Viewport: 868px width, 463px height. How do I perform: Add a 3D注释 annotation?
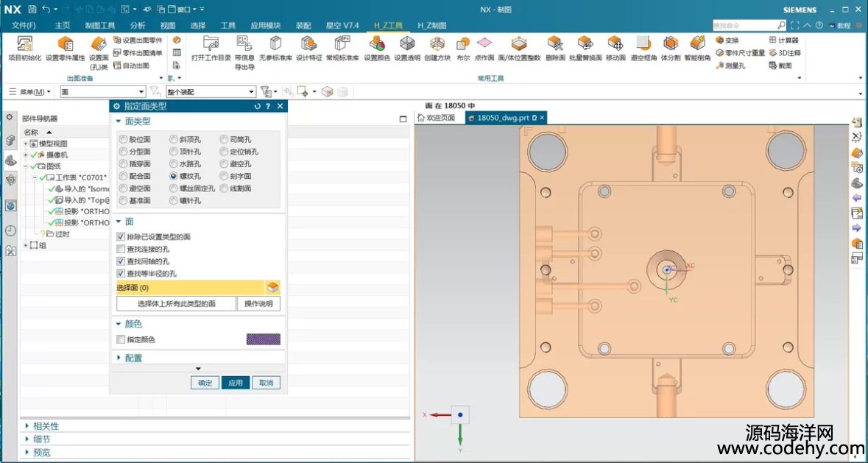(x=785, y=53)
